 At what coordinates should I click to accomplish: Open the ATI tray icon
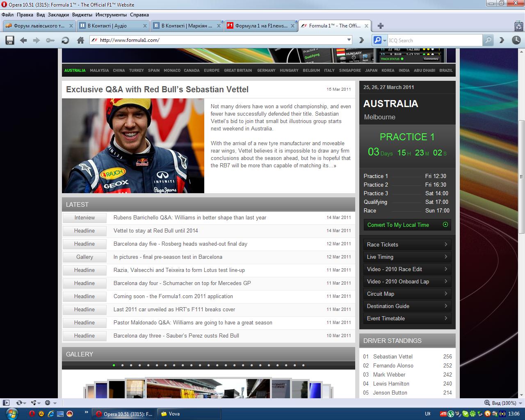pyautogui.click(x=443, y=414)
